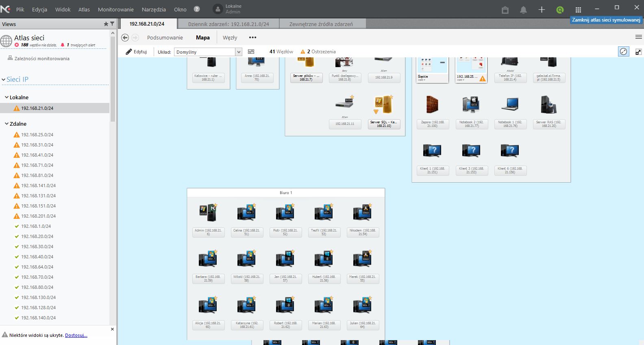Open the Admin (192.168.21.6) node icon
644x345 pixels.
point(208,212)
